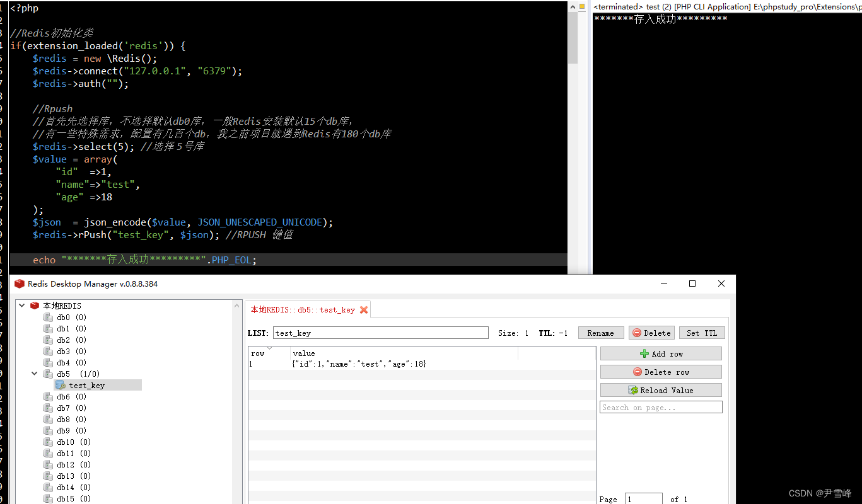Select the 本地REDIS connection label
Viewport: 862px width, 504px height.
pyautogui.click(x=62, y=306)
